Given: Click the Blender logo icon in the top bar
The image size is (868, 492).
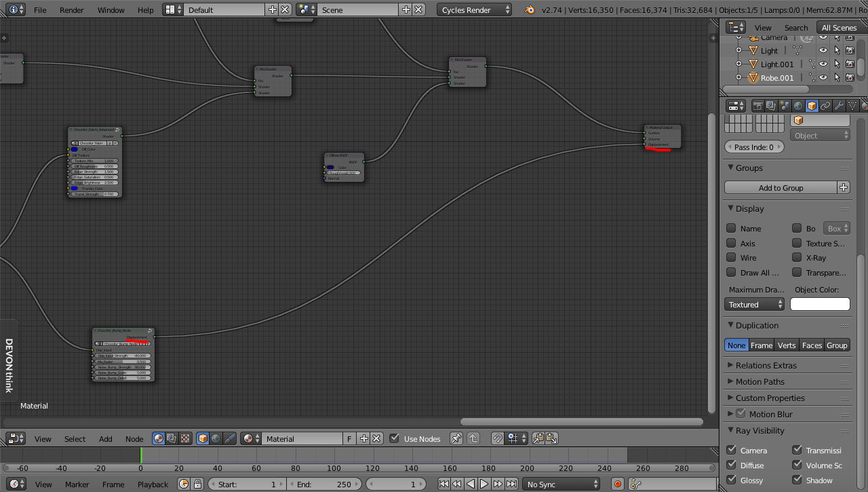Looking at the screenshot, I should click(x=530, y=10).
